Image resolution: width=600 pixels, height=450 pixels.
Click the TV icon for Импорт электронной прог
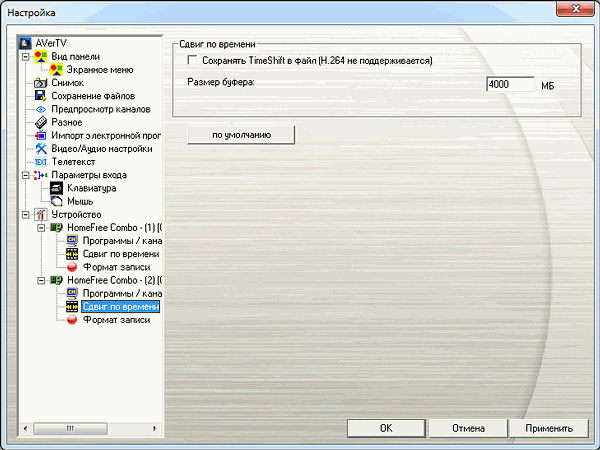point(41,135)
